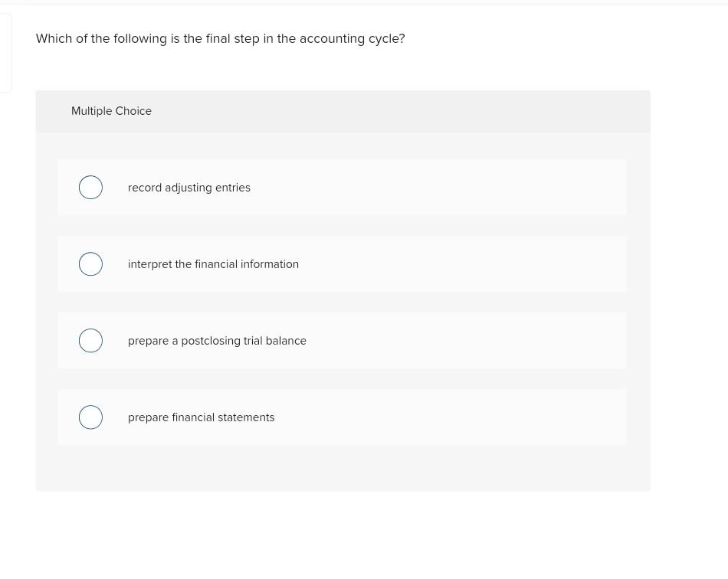The height and width of the screenshot is (579, 728).
Task: Click the dark bar at the top of the screen
Action: (x=364, y=2)
